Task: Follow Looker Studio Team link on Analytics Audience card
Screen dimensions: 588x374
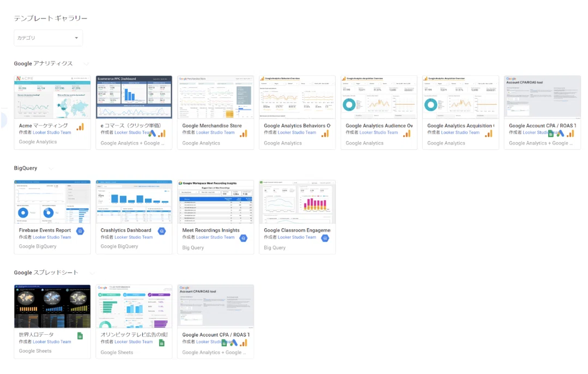Action: tap(379, 132)
